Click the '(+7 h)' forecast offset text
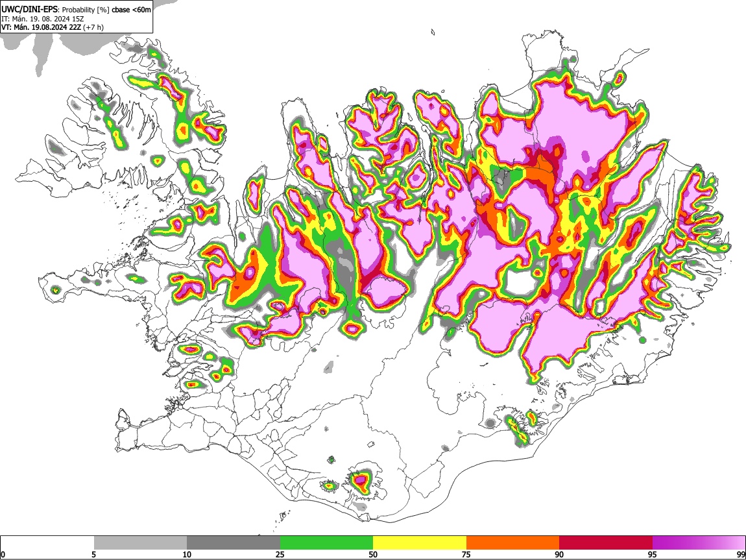 click(93, 27)
